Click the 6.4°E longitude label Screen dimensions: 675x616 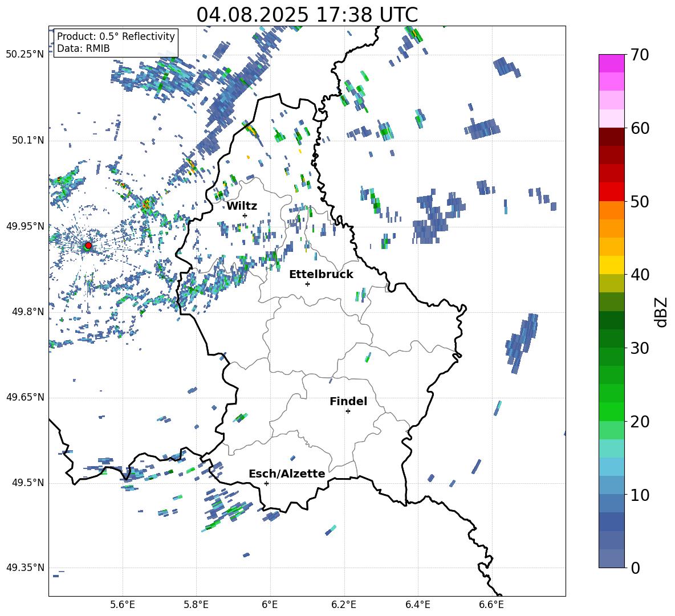pos(418,605)
